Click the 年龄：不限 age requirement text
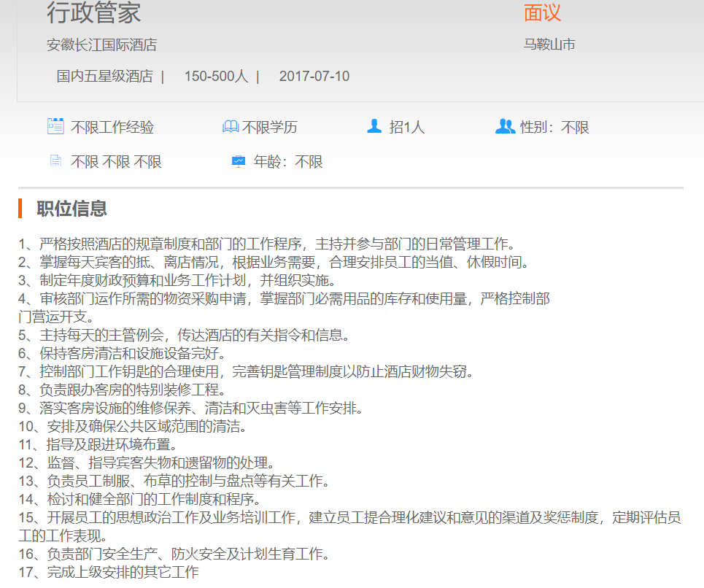Image resolution: width=704 pixels, height=588 pixels. coord(288,162)
